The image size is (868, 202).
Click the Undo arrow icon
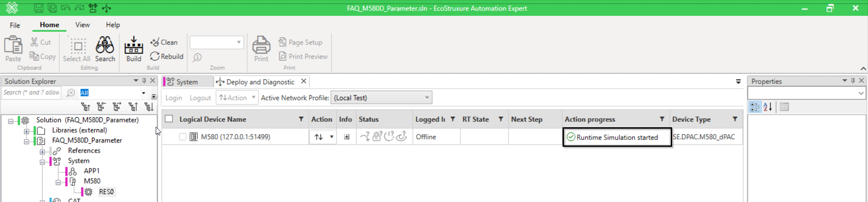66,8
